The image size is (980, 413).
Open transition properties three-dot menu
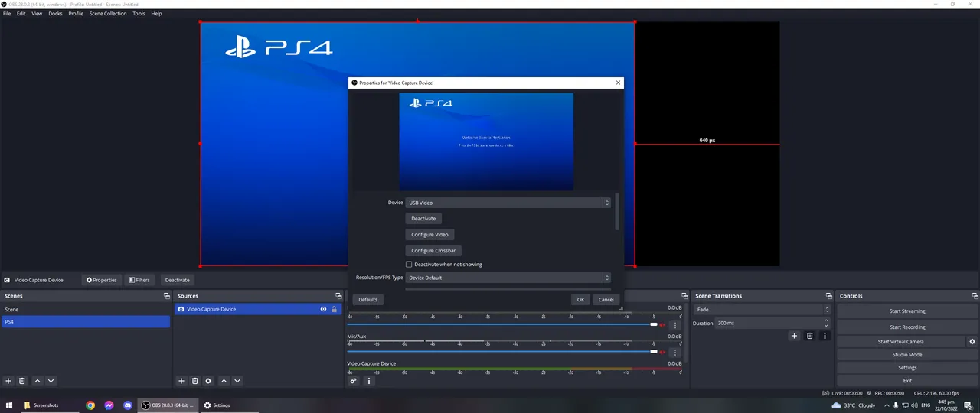825,336
